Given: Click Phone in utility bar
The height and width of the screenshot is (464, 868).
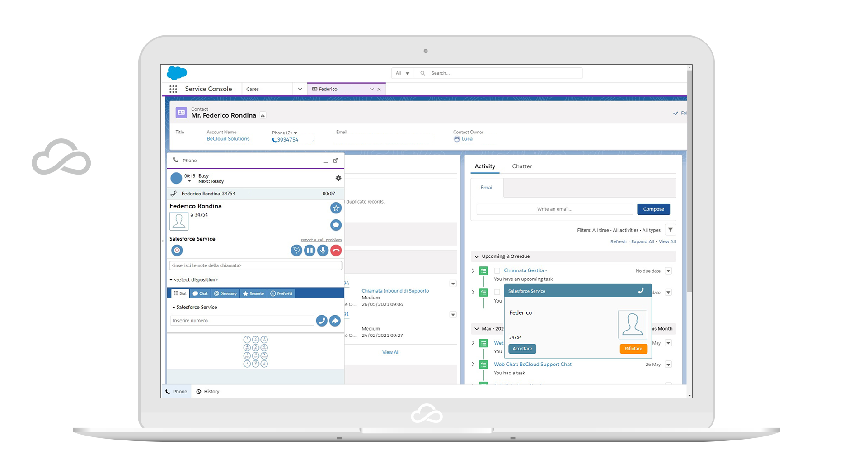Looking at the screenshot, I should coord(176,392).
